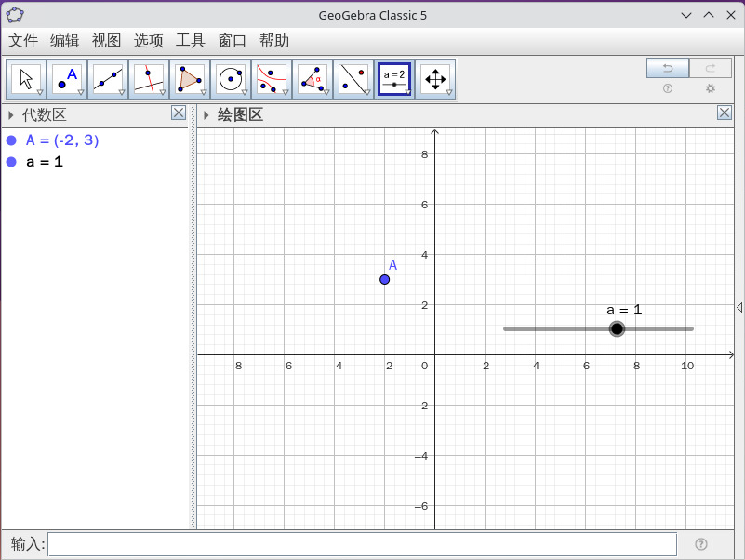Click the Redo button
This screenshot has height=560, width=745.
pyautogui.click(x=711, y=68)
